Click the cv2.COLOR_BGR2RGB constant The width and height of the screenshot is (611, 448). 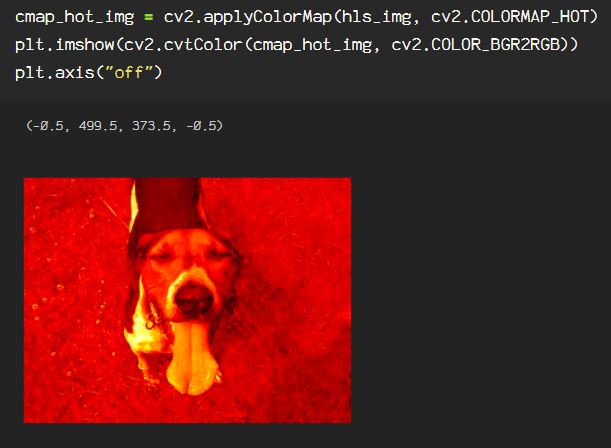click(x=476, y=45)
